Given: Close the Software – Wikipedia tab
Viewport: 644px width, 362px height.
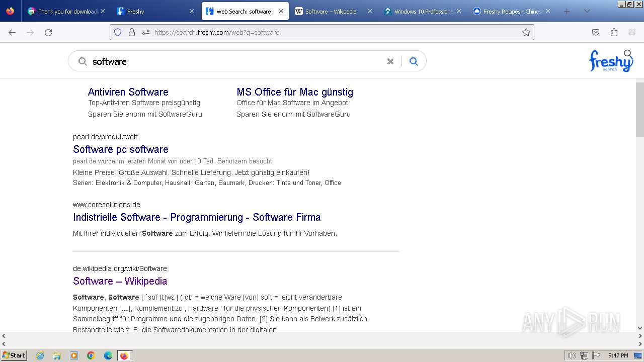Looking at the screenshot, I should (370, 11).
